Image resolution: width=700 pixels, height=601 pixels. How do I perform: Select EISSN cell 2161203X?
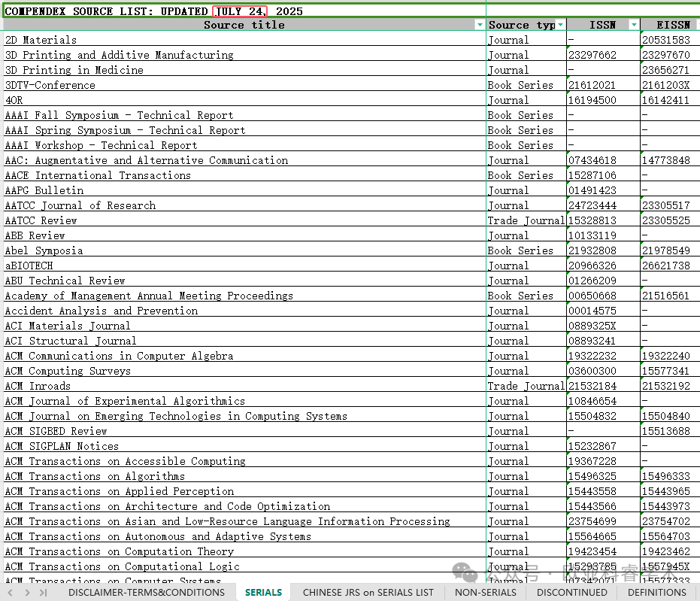pyautogui.click(x=670, y=85)
